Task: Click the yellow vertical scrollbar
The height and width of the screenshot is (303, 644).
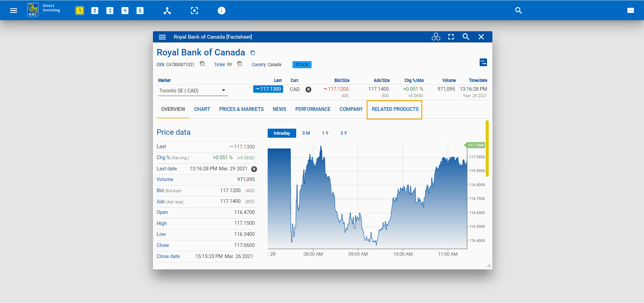Action: [x=487, y=148]
